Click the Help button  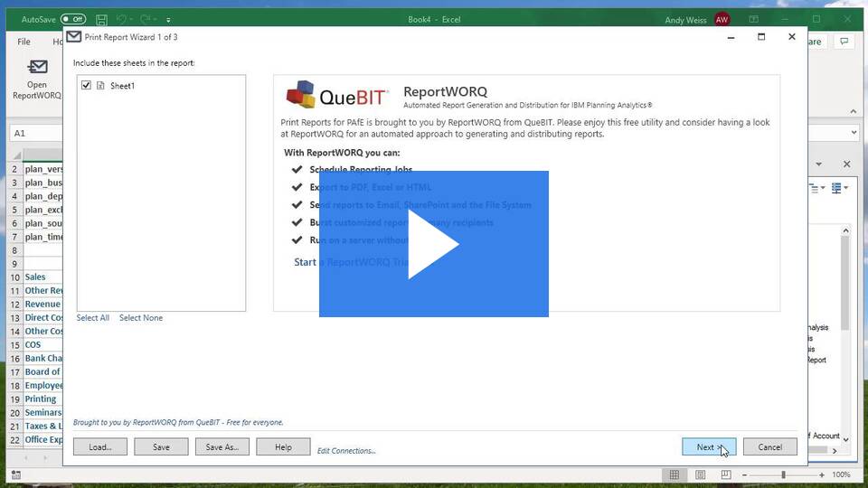[x=283, y=446]
